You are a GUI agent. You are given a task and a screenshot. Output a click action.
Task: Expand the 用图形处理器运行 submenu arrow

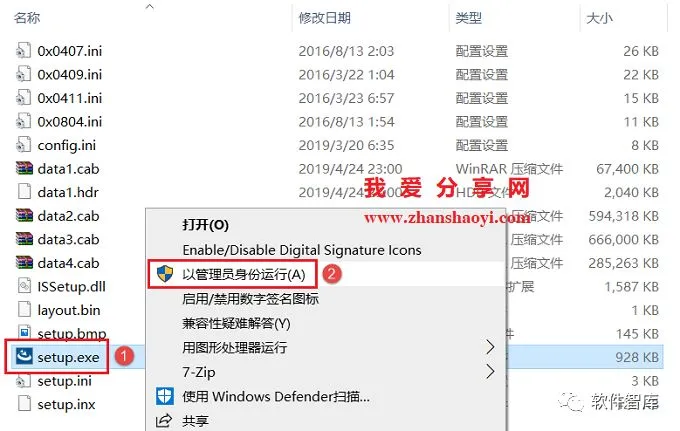tap(490, 347)
